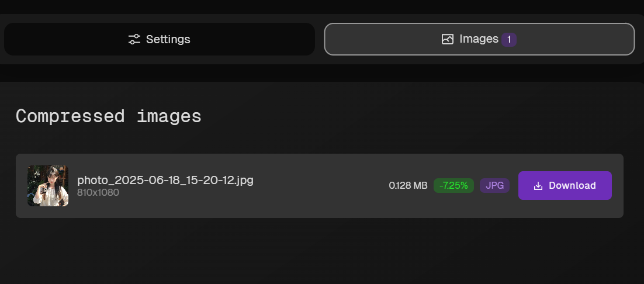Click the Download label on the purple button

[x=572, y=185]
